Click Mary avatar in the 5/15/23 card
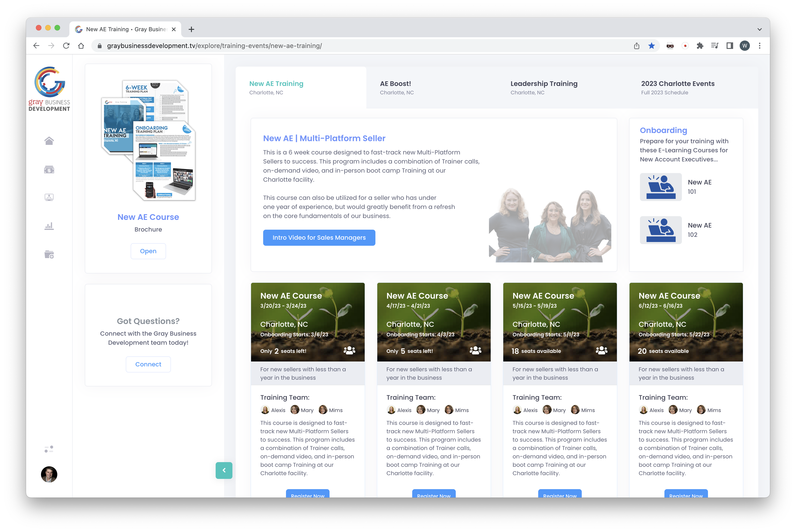 click(x=547, y=410)
